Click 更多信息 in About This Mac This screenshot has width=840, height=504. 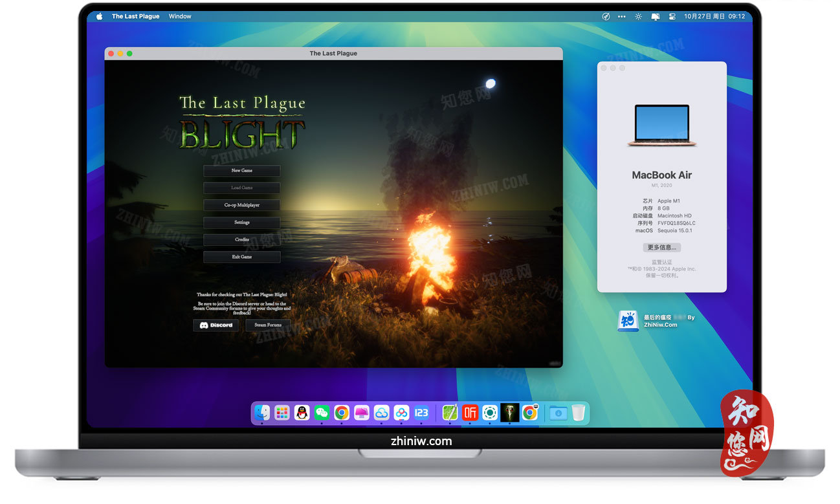click(662, 247)
